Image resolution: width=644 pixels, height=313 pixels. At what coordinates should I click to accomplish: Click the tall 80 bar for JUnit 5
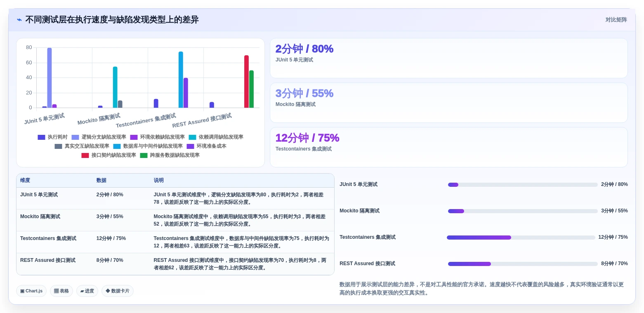[x=50, y=78]
